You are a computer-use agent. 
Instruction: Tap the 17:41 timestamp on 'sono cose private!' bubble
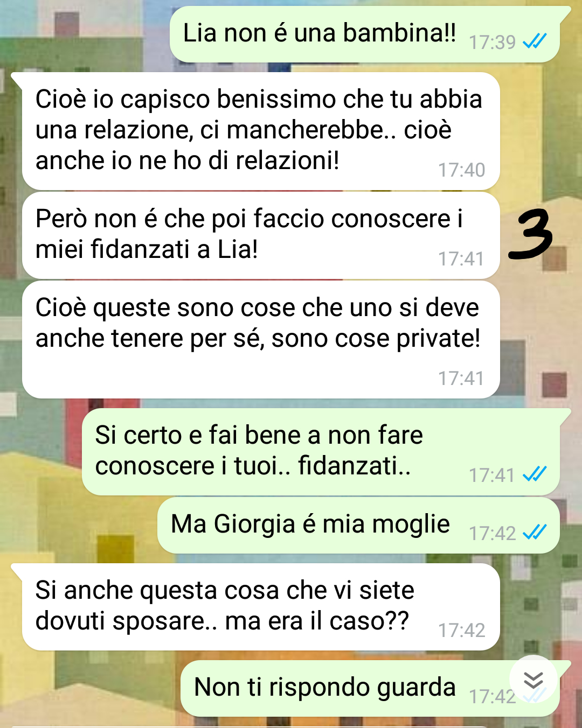pos(461,379)
